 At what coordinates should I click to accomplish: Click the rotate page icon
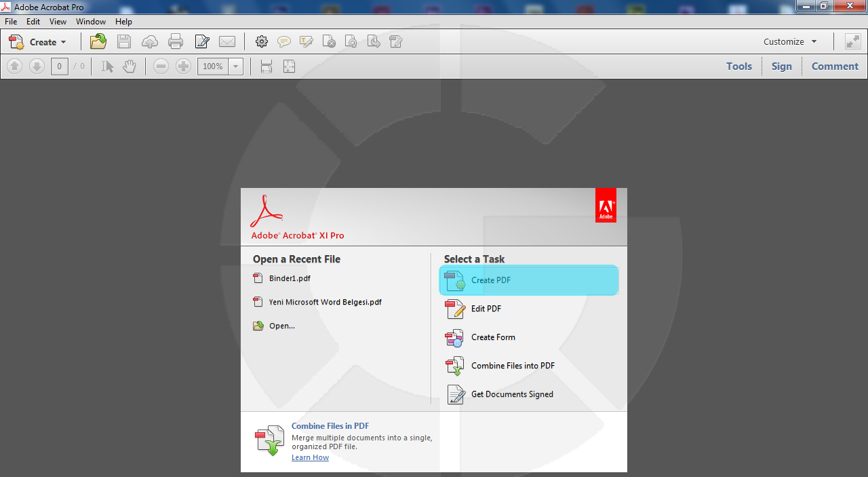tap(351, 42)
